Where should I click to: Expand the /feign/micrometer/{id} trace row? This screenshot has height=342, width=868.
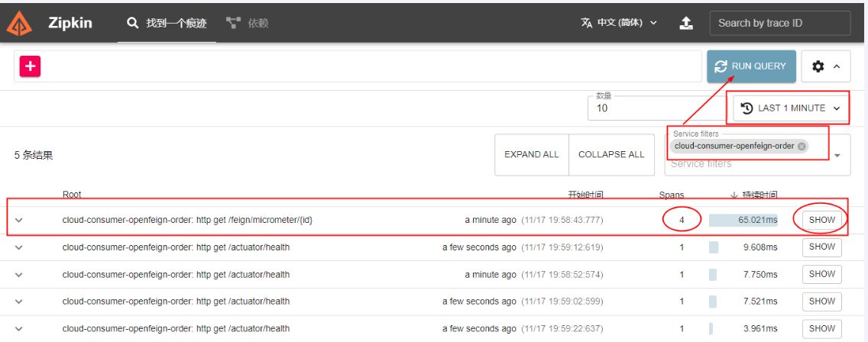coord(19,221)
